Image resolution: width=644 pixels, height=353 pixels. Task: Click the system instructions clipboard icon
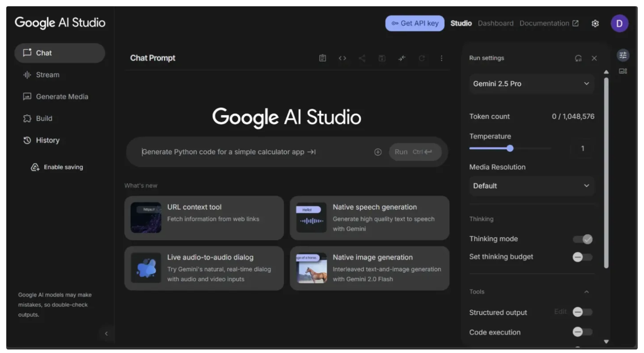coord(322,58)
